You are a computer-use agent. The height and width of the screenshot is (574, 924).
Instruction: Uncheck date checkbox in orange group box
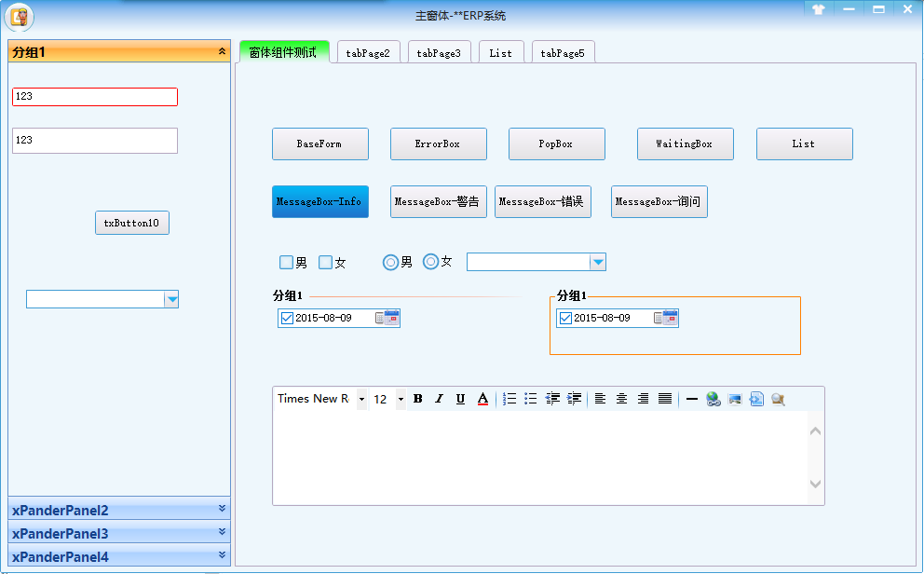[565, 319]
